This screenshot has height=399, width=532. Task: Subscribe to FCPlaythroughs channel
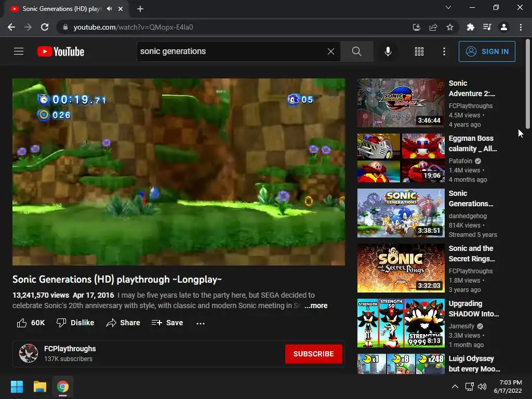(313, 354)
